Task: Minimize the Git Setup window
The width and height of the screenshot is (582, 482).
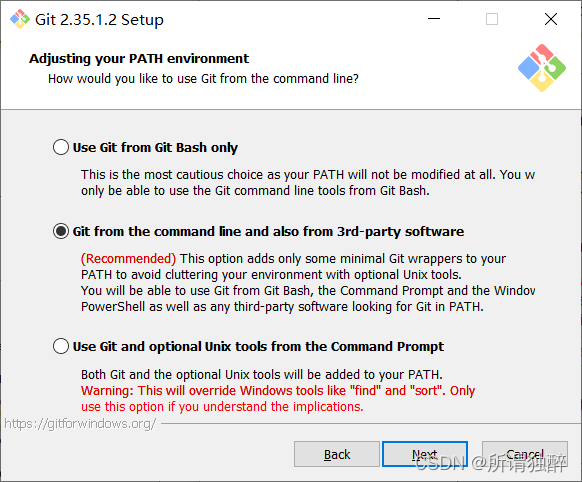Action: (x=434, y=19)
